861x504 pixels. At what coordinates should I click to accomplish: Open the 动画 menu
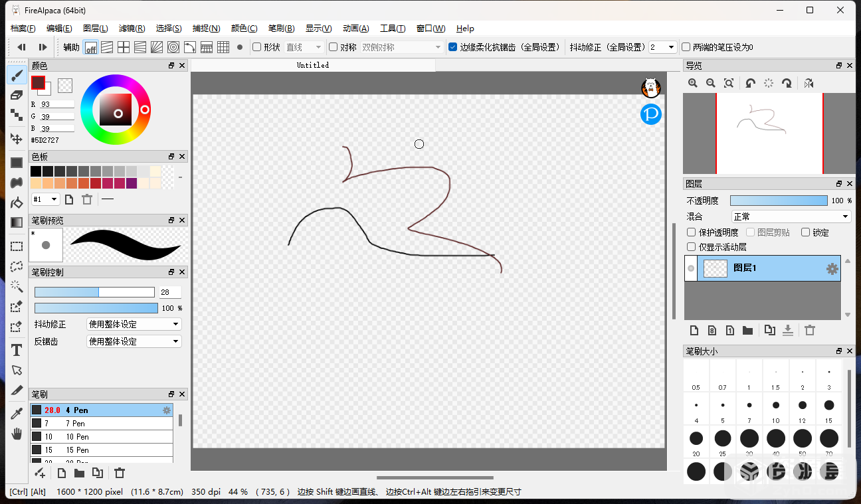[x=355, y=29]
